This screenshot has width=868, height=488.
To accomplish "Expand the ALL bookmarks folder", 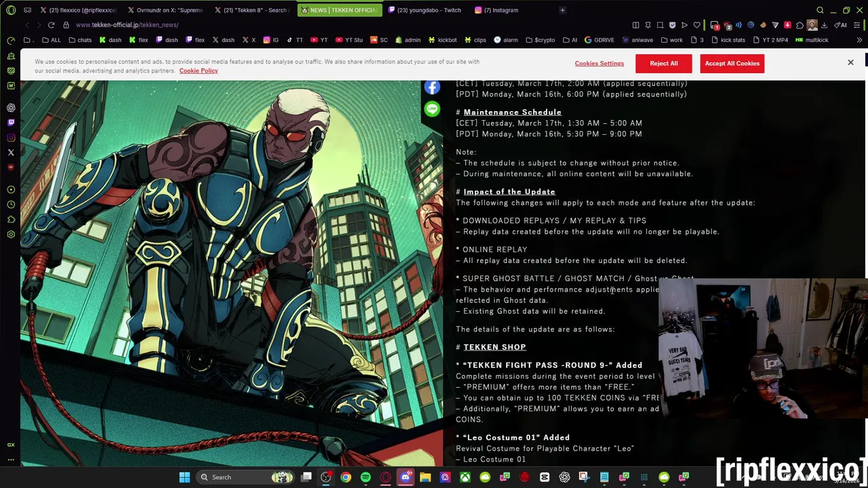I will (x=51, y=40).
